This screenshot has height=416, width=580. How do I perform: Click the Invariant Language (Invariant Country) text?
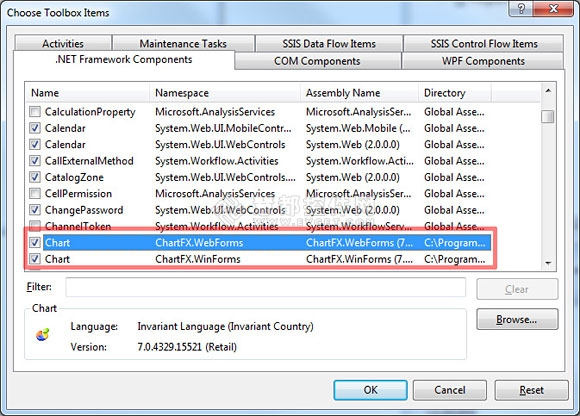pyautogui.click(x=225, y=326)
